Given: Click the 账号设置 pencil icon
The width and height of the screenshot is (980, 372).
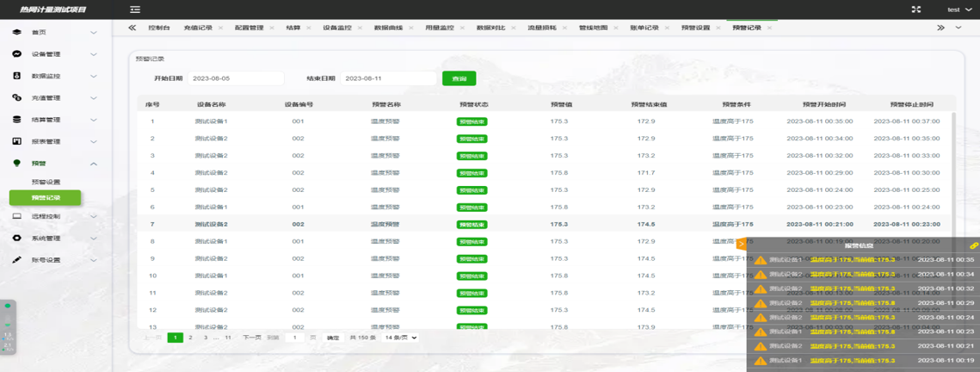Looking at the screenshot, I should click(17, 259).
